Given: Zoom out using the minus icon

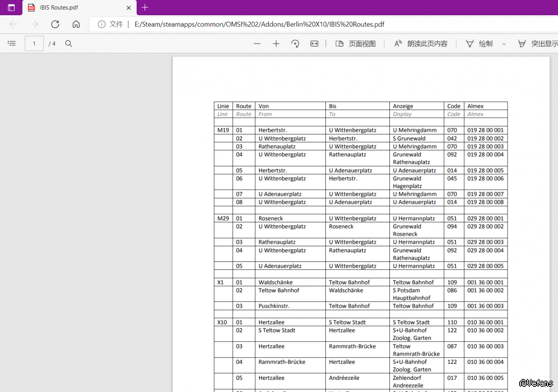Looking at the screenshot, I should coord(257,44).
